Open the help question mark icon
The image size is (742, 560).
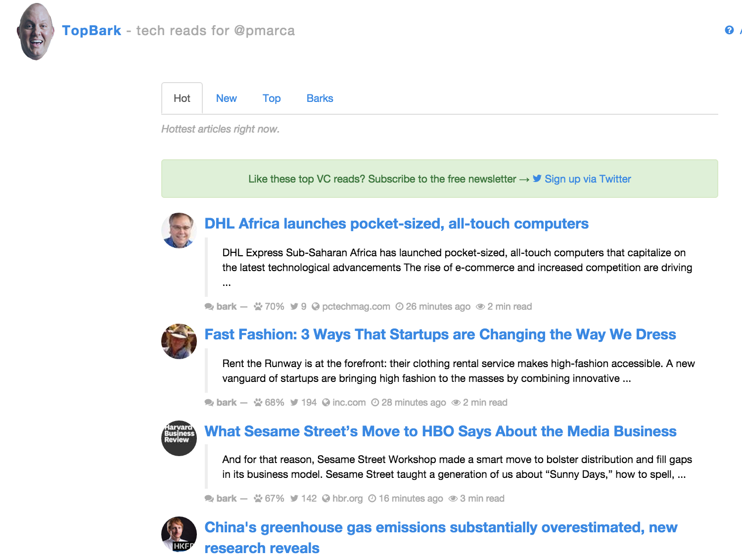click(x=729, y=30)
